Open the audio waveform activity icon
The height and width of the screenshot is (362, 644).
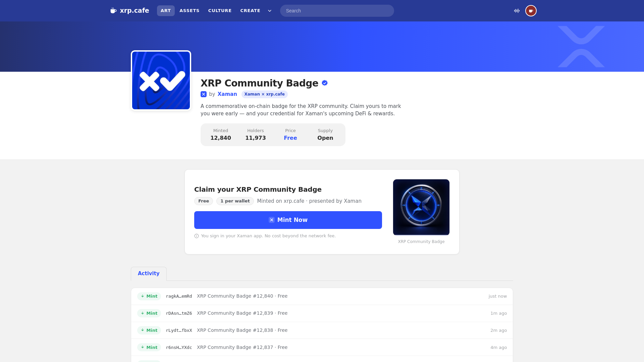pos(517,11)
